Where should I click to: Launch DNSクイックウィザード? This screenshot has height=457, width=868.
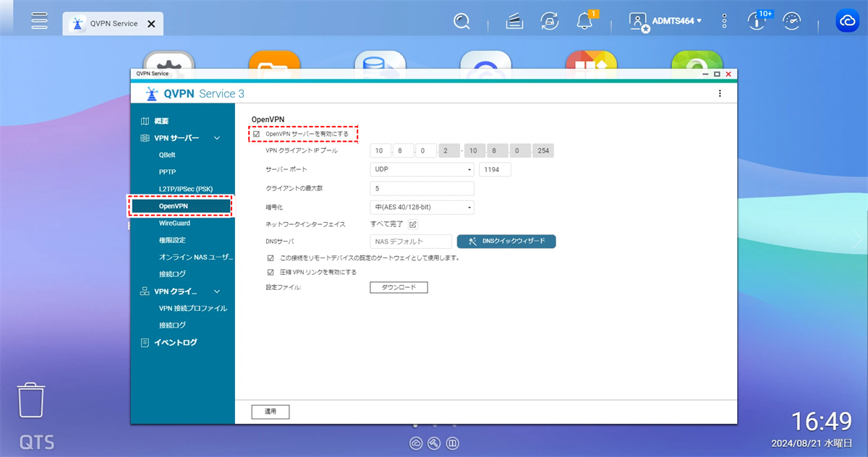point(506,242)
